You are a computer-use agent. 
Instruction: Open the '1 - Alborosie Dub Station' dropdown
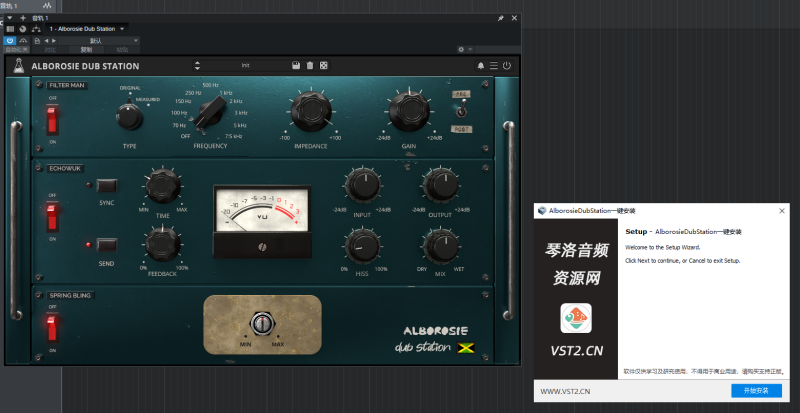click(x=122, y=29)
